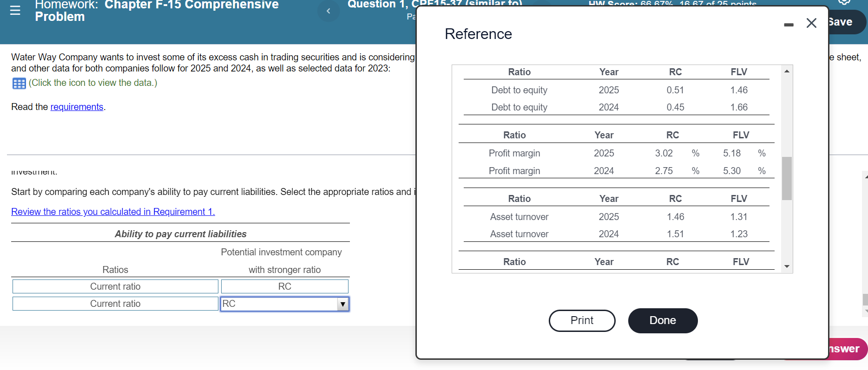Open the hamburger navigation menu
Screen dimensions: 868x370
[x=15, y=10]
